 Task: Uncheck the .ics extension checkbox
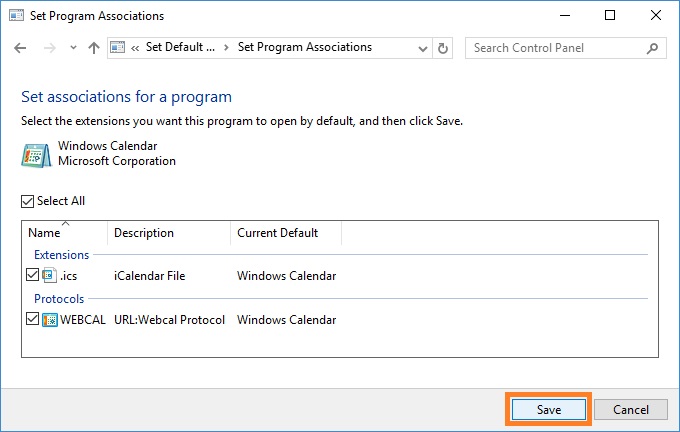coord(33,275)
